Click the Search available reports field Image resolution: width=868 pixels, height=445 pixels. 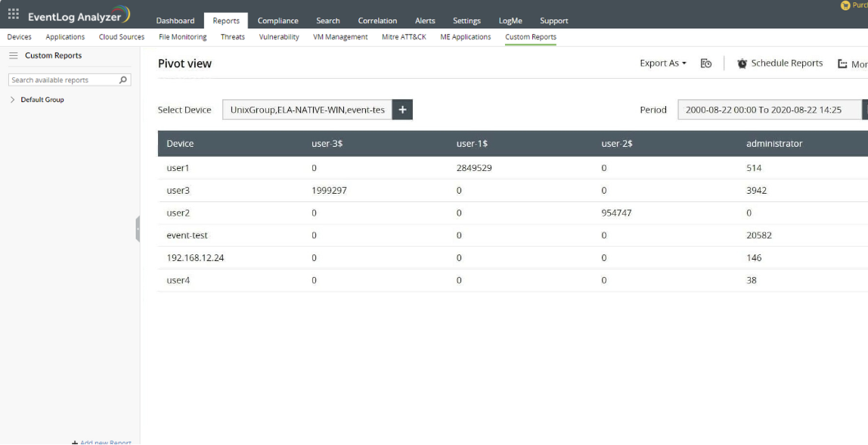point(64,79)
